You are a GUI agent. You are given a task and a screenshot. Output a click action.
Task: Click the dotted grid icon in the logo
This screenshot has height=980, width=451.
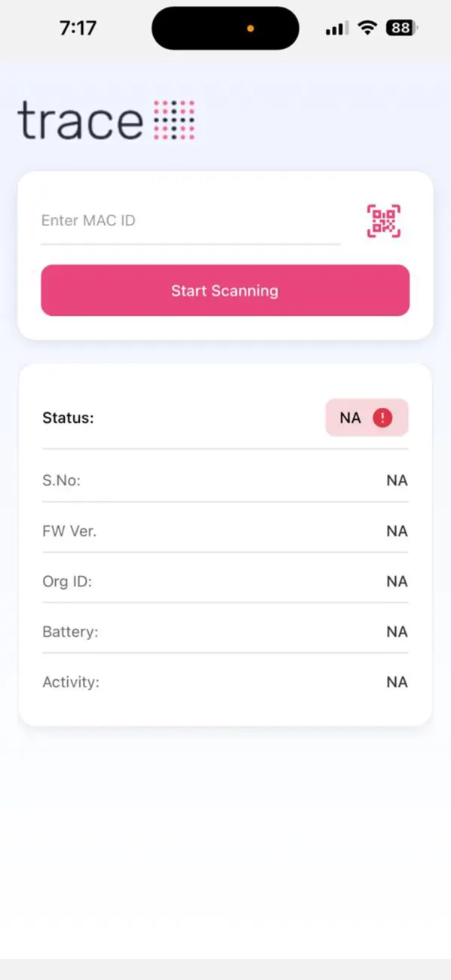click(x=174, y=121)
